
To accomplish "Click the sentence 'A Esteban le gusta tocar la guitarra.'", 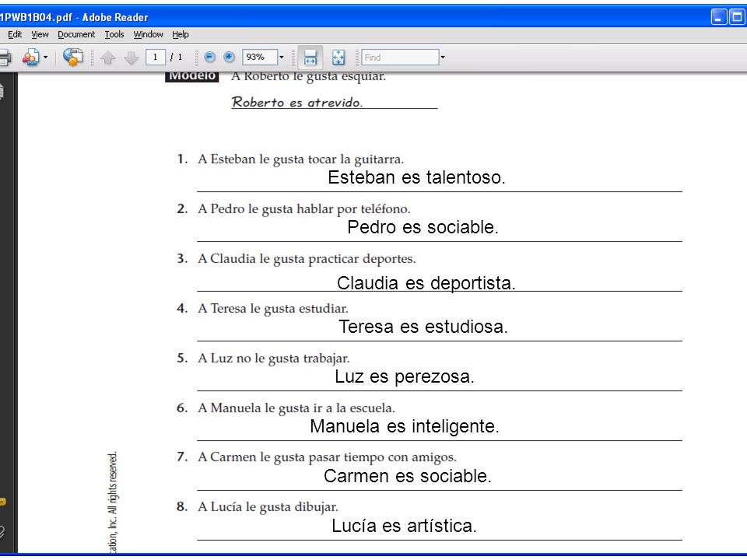I will click(x=300, y=159).
